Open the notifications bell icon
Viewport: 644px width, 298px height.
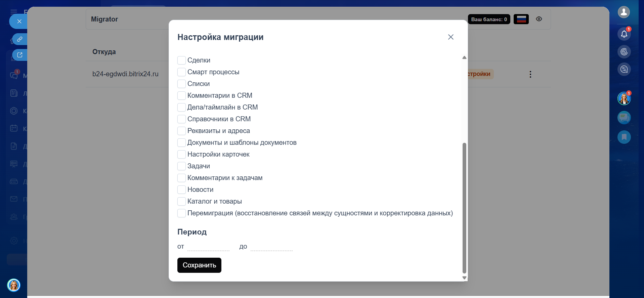click(624, 34)
